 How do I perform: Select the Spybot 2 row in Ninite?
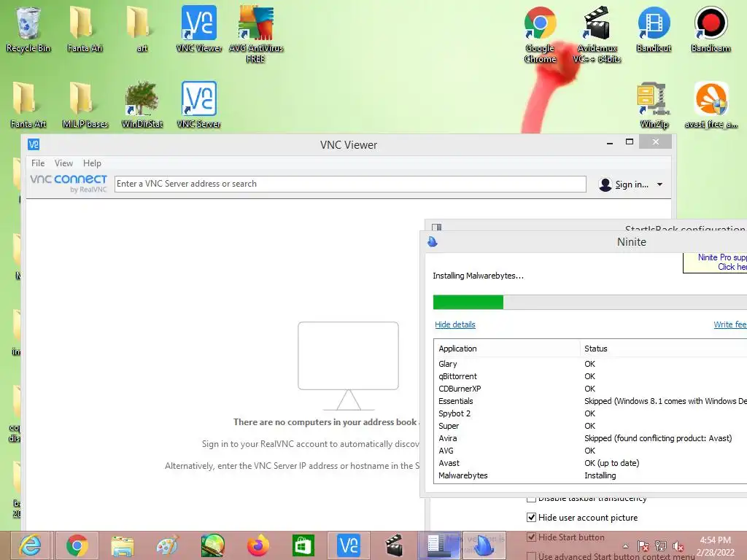point(591,413)
